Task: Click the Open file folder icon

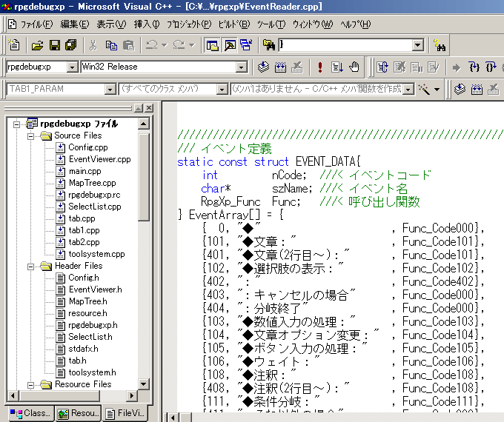Action: click(38, 45)
